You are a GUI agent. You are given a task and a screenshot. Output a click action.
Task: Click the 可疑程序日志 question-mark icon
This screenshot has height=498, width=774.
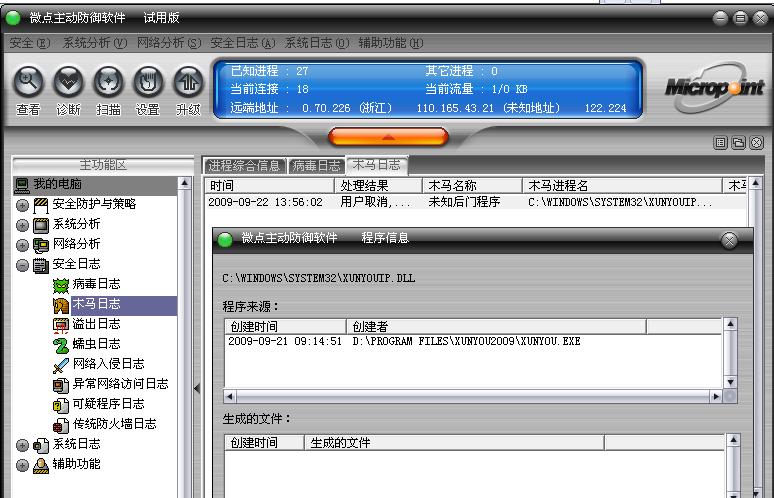[x=61, y=405]
